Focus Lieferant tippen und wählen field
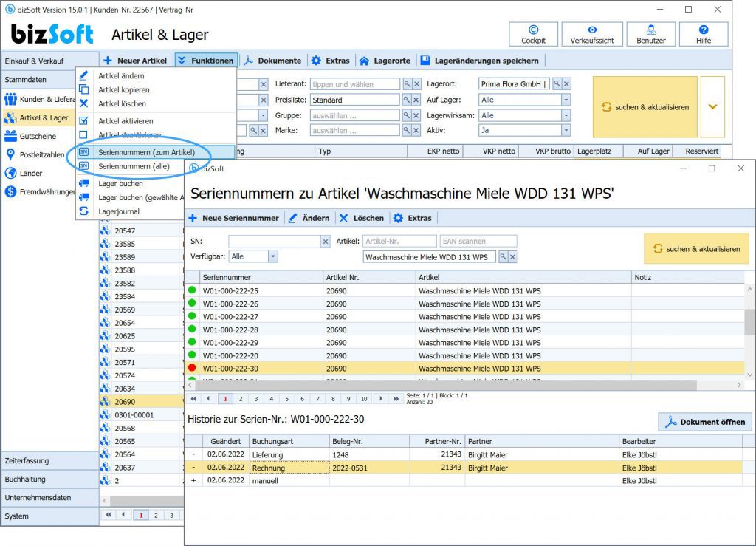 point(355,84)
